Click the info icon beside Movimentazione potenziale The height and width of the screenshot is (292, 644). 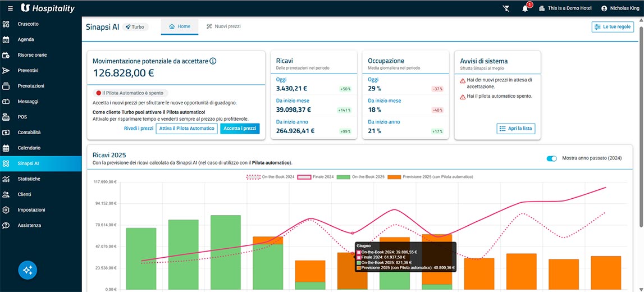[x=213, y=61]
